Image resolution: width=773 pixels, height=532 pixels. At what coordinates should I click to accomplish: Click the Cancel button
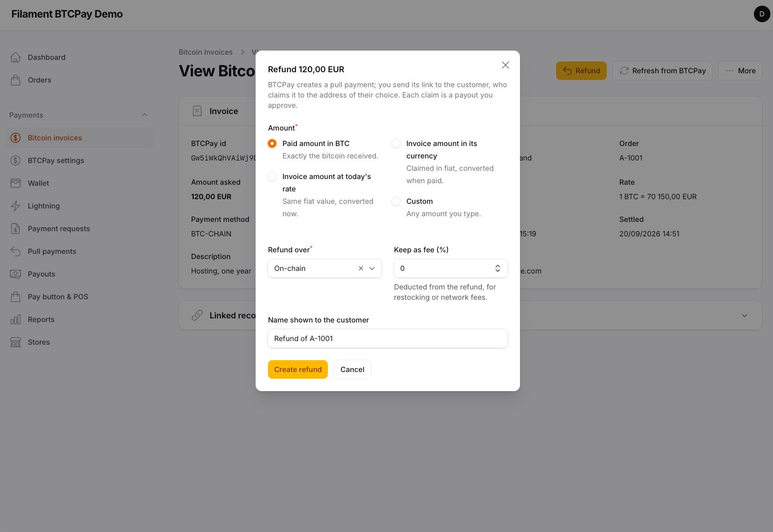[352, 369]
